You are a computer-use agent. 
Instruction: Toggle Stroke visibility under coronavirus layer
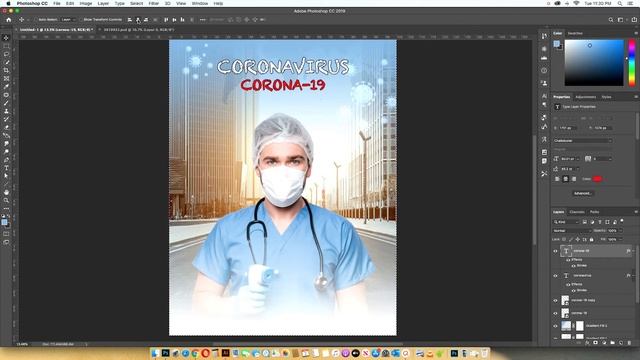click(573, 290)
